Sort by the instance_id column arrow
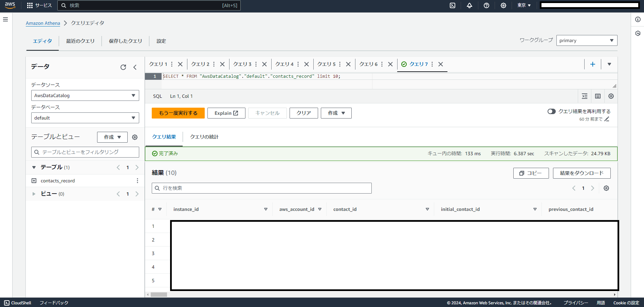Screen dimensions: 644x307 (x=266, y=209)
